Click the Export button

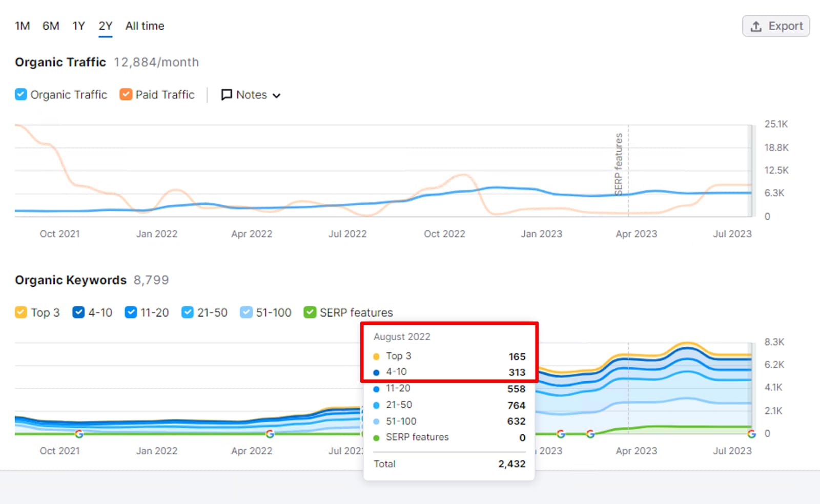pos(776,26)
